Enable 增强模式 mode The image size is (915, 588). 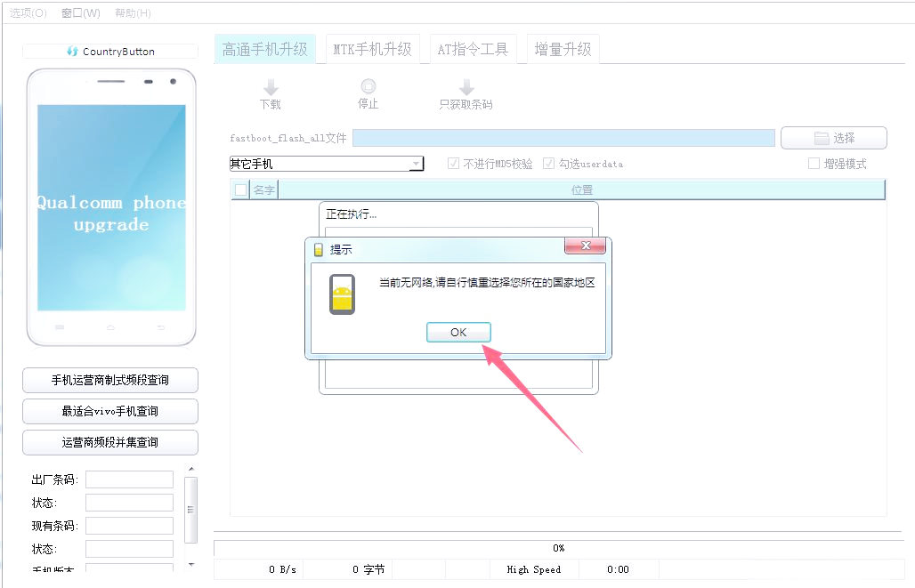coord(814,163)
